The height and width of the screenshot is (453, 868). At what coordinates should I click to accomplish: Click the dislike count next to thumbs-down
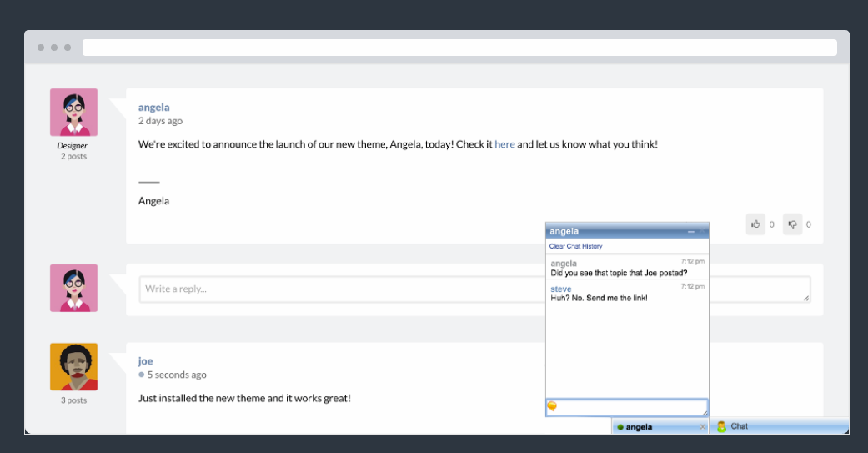pyautogui.click(x=808, y=225)
